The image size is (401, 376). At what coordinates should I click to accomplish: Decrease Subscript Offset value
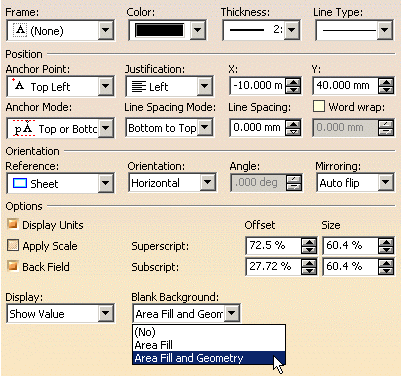coord(309,270)
